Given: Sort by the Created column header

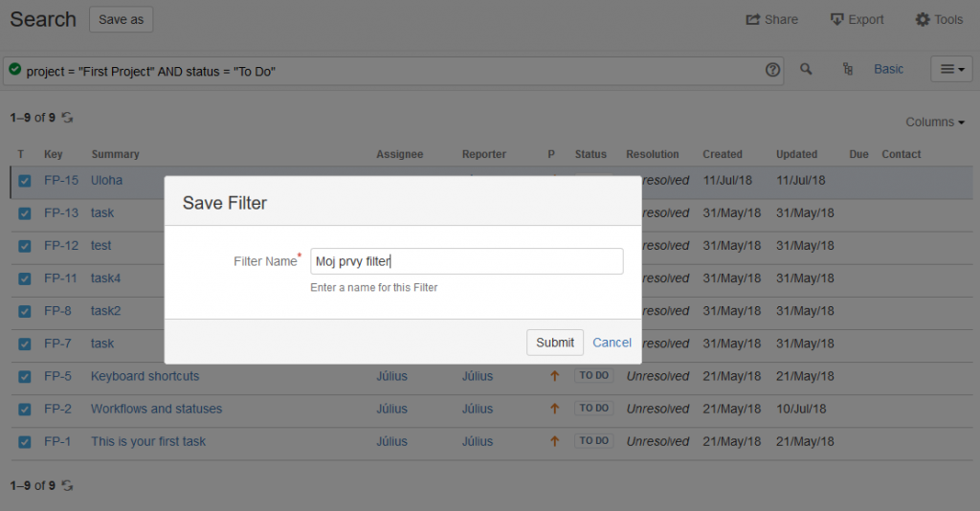Looking at the screenshot, I should [723, 154].
